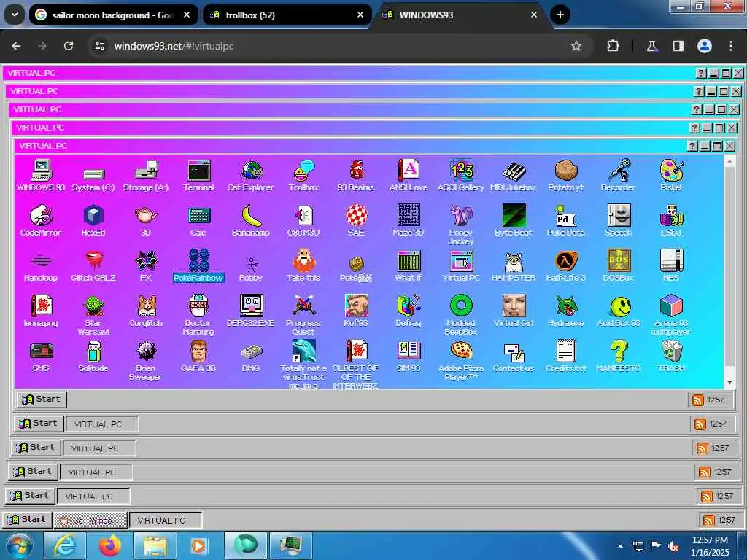747x560 pixels.
Task: Launch the Calc calculator icon
Action: tap(198, 220)
